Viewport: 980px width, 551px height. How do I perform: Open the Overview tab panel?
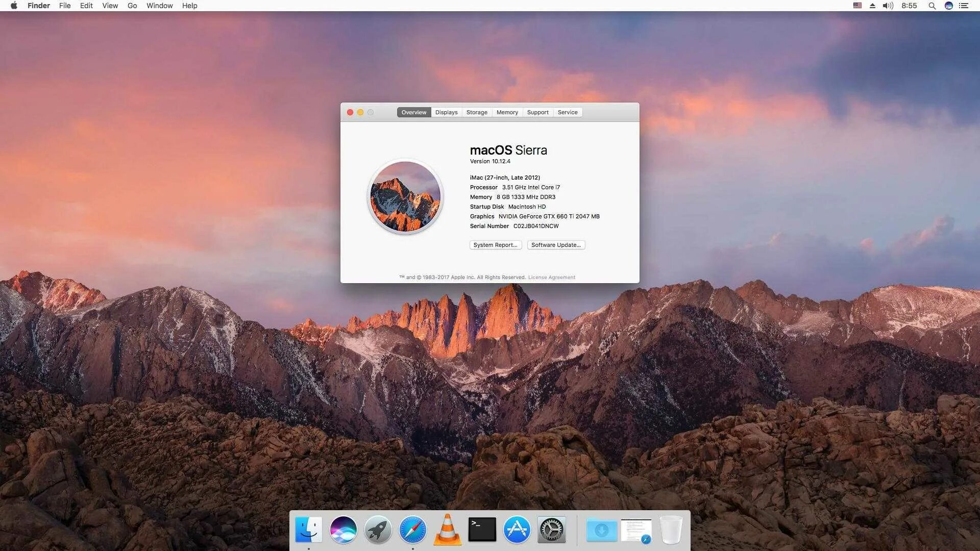coord(413,112)
